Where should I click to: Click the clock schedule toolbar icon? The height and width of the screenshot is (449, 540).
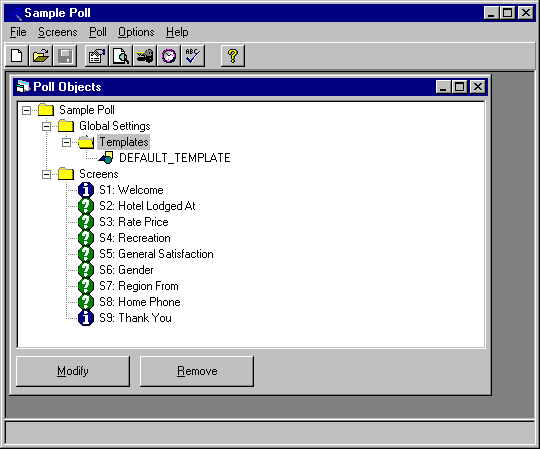point(169,56)
